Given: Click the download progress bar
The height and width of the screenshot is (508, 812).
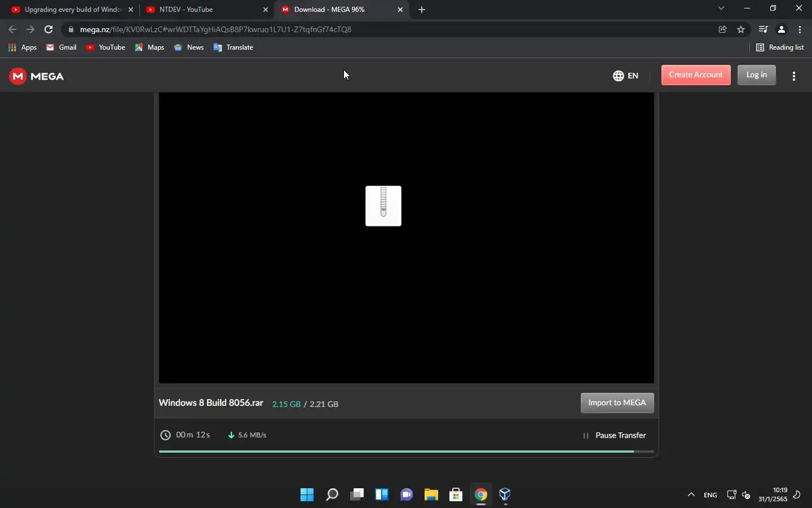Looking at the screenshot, I should point(407,452).
